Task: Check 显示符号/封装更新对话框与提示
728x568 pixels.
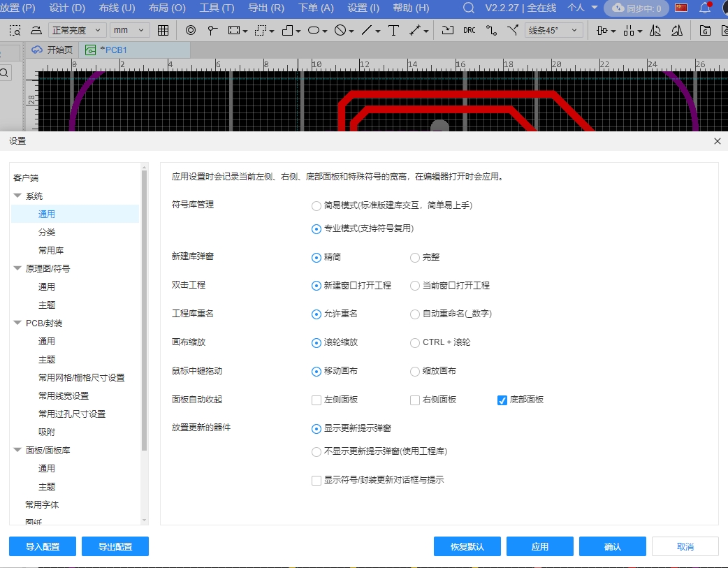Action: [x=316, y=480]
